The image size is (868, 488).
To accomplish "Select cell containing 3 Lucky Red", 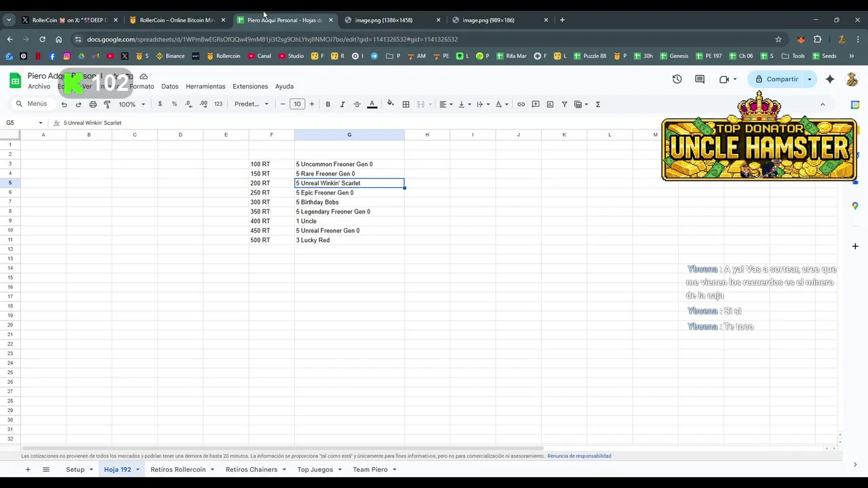I will pyautogui.click(x=349, y=240).
